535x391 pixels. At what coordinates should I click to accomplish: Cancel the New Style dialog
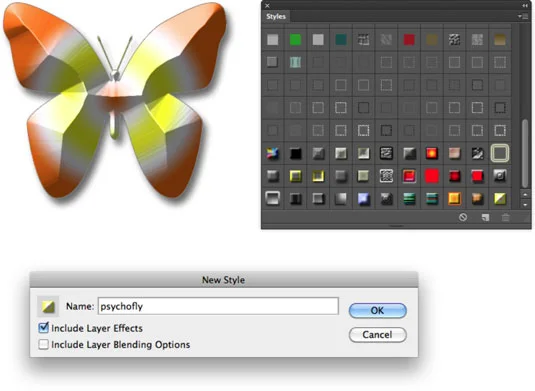coord(378,334)
